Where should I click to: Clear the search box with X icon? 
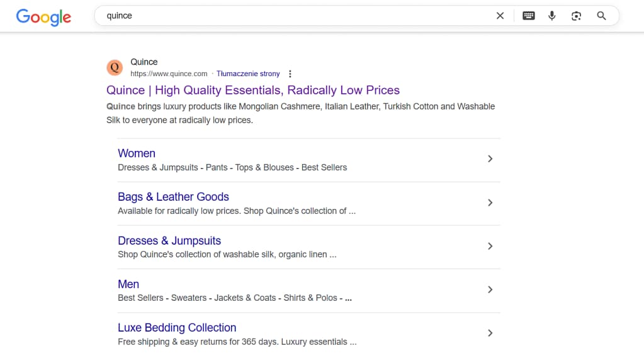pyautogui.click(x=500, y=16)
